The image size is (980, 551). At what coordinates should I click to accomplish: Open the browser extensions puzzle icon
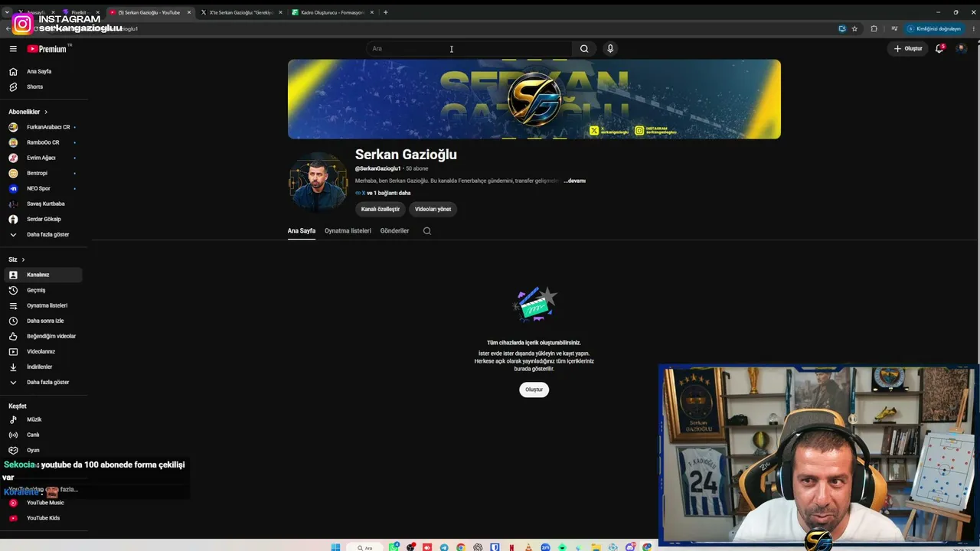[x=874, y=28]
